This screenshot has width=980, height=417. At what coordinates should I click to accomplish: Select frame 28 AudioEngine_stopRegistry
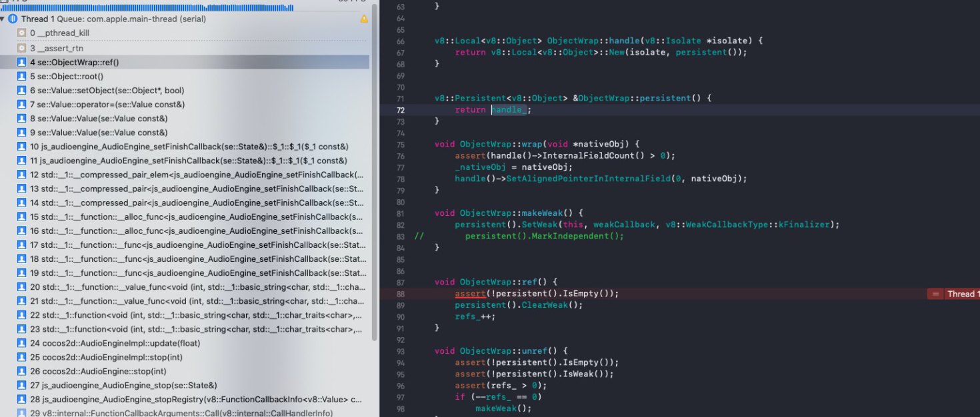coord(185,399)
